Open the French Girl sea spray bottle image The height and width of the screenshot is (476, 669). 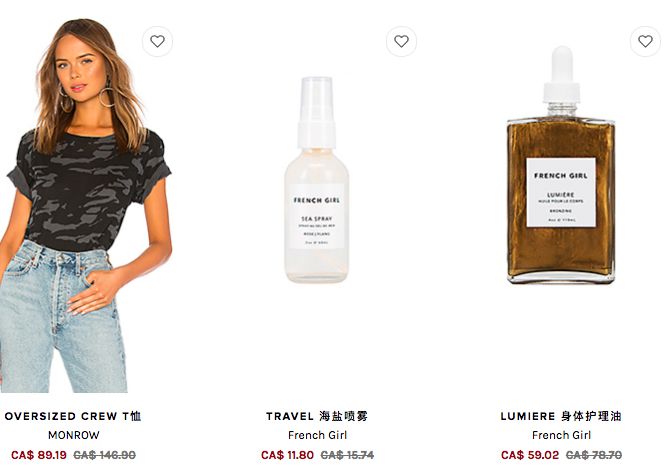click(317, 180)
